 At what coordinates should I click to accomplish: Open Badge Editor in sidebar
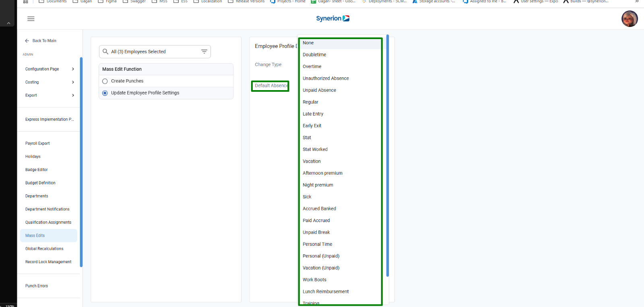[36, 170]
